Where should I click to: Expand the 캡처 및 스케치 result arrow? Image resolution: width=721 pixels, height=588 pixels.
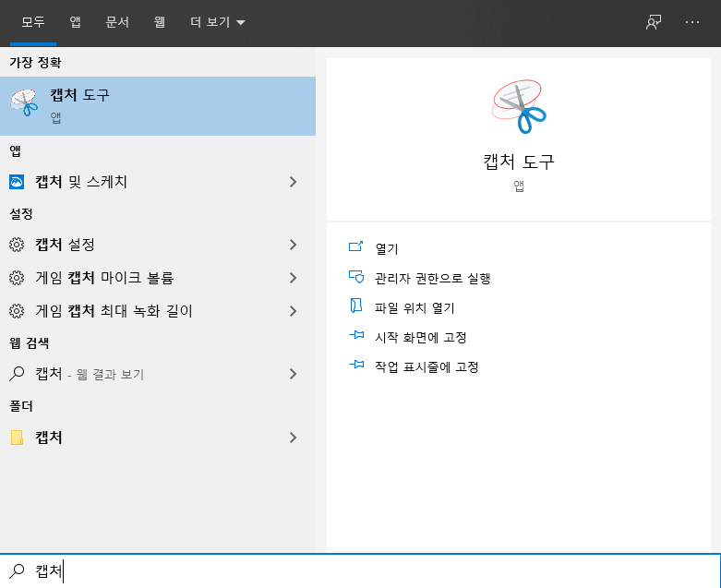pyautogui.click(x=293, y=182)
